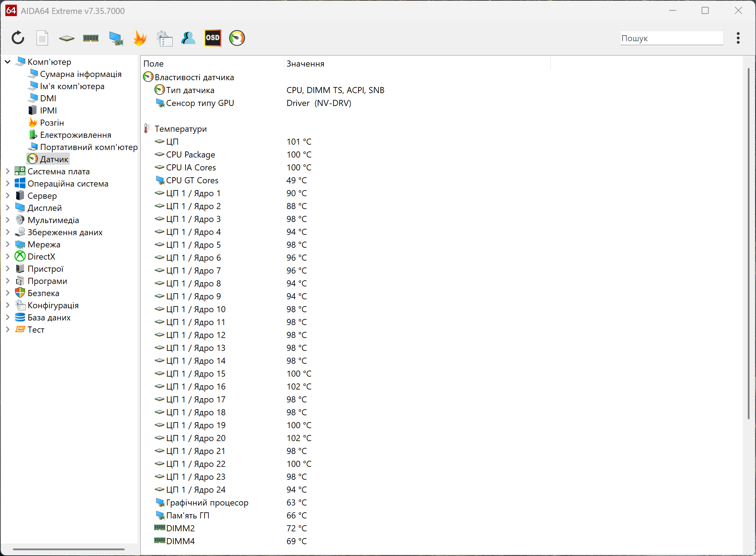
Task: Minimize the AIDA64 window
Action: (x=673, y=11)
